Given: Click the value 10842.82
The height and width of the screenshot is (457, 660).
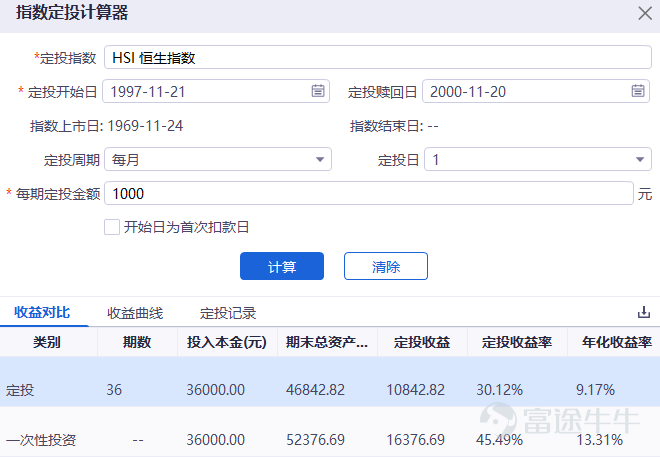Looking at the screenshot, I should (415, 390).
